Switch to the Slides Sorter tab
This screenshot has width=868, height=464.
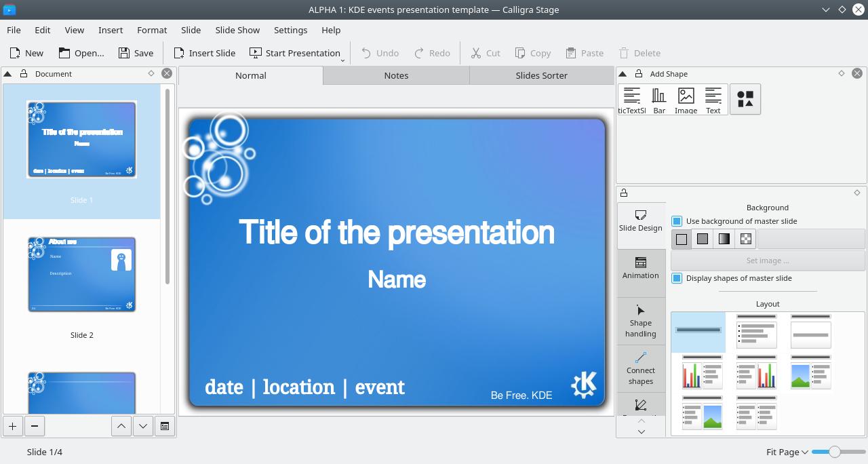click(x=540, y=75)
